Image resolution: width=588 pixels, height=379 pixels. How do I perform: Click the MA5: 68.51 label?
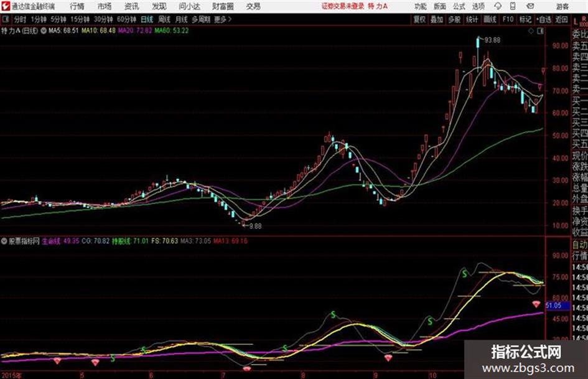(x=63, y=30)
